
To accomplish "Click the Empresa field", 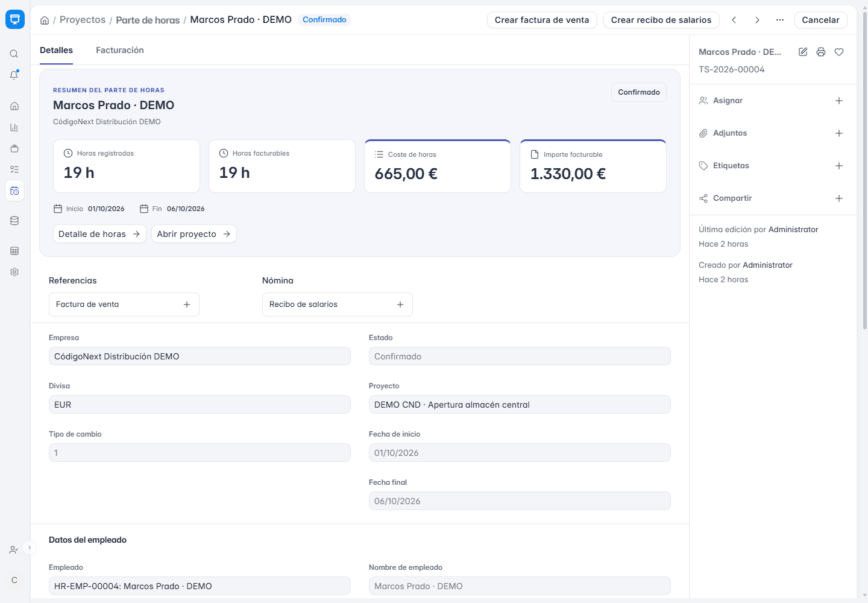I will click(200, 356).
